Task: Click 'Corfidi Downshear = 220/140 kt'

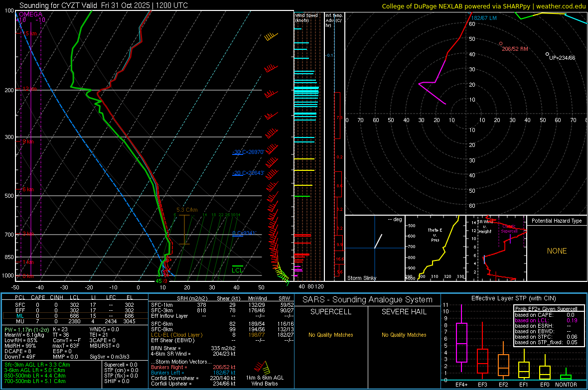Action: pos(193,378)
